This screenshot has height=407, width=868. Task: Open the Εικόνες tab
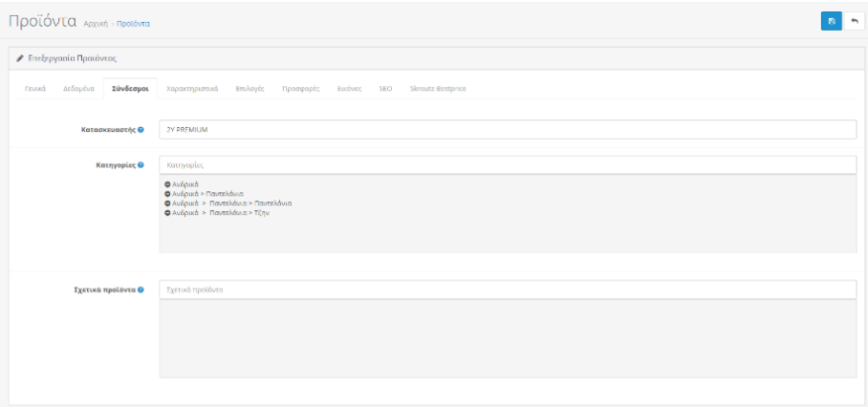(x=348, y=89)
